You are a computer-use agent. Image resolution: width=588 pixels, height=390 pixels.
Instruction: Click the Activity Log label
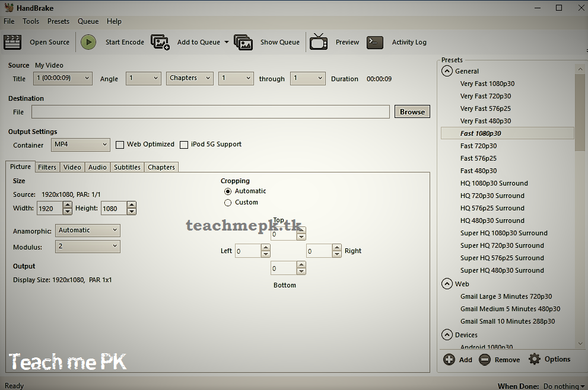coord(409,42)
